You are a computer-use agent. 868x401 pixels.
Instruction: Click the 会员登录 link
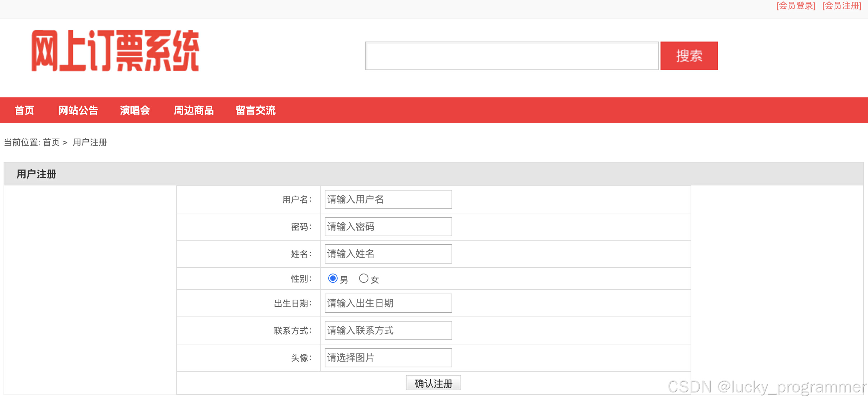coord(796,6)
